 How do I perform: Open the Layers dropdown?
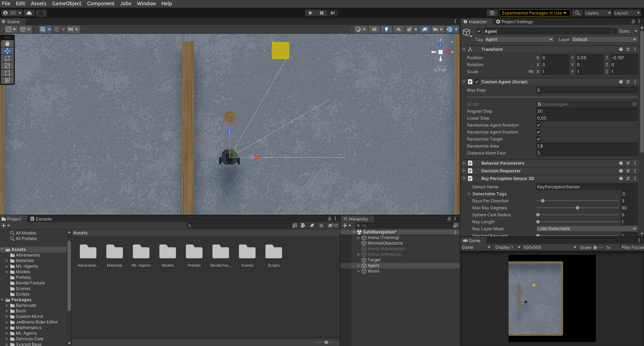[597, 13]
